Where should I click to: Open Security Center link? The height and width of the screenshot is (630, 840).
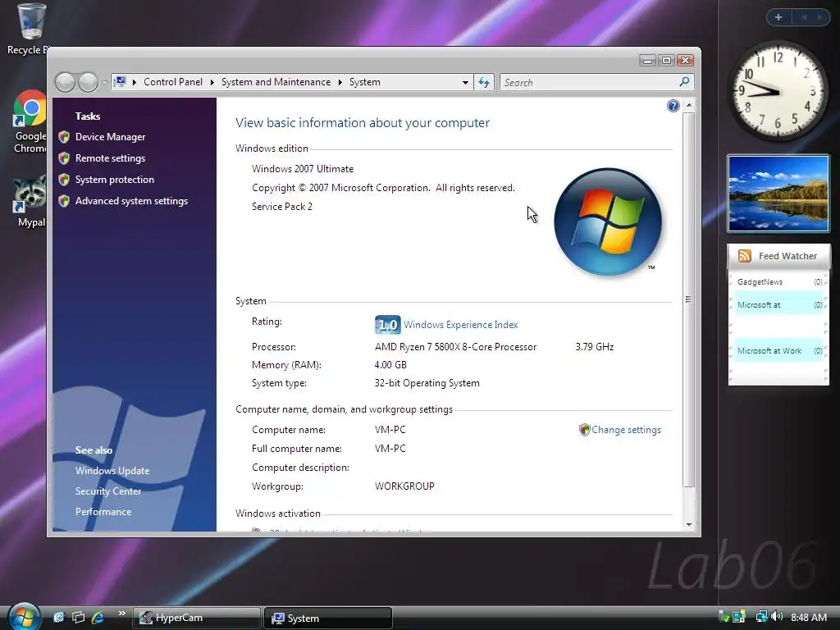pyautogui.click(x=108, y=491)
